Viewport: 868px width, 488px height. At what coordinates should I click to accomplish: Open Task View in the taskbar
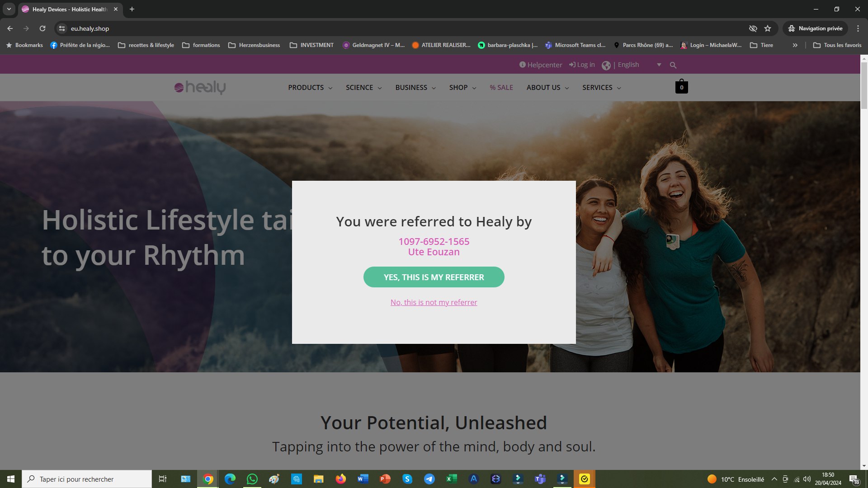pos(163,479)
